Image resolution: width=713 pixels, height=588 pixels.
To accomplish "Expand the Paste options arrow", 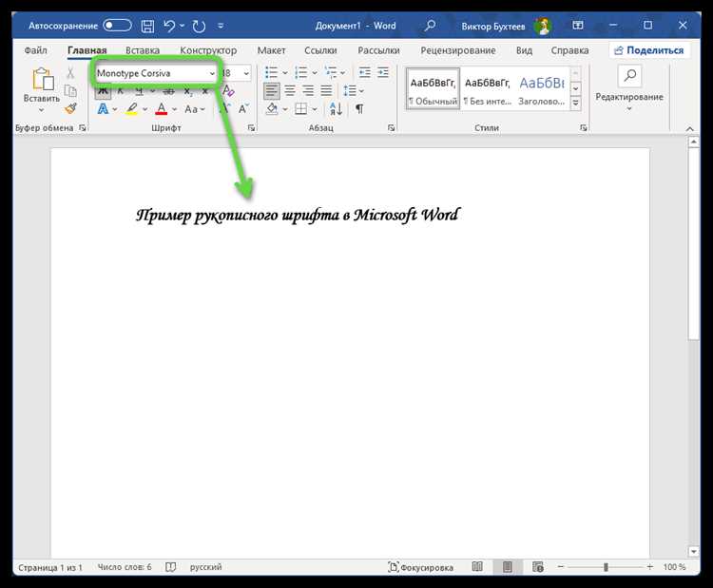I will tap(42, 110).
